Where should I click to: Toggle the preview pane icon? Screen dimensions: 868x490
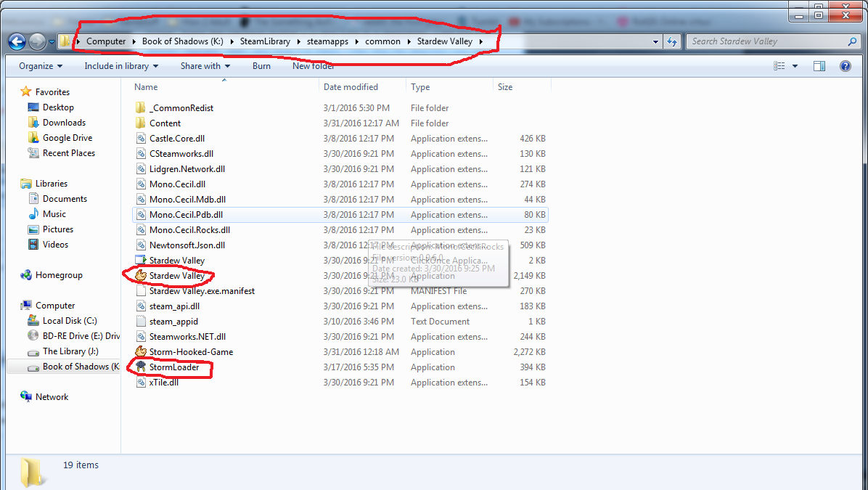click(x=819, y=66)
